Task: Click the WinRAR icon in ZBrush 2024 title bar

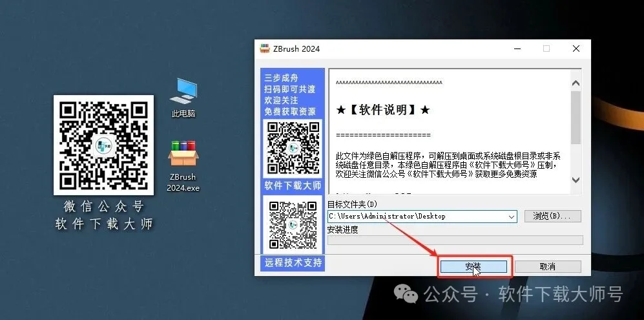Action: pos(265,48)
